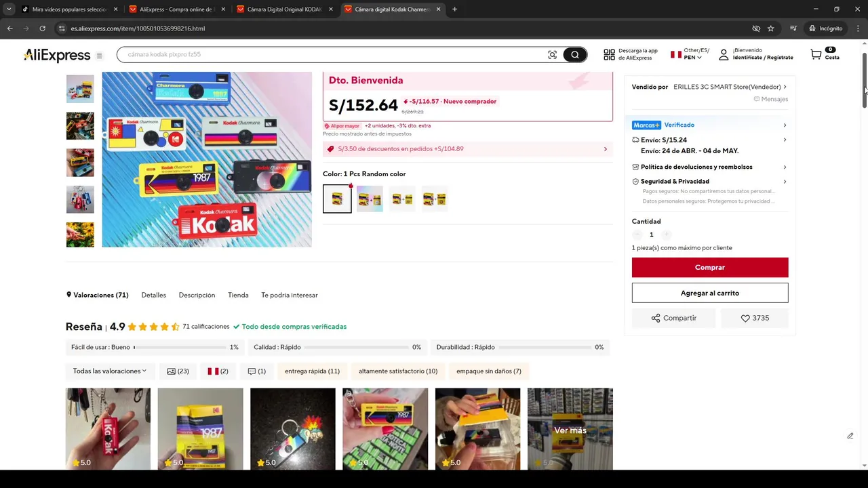Click the AliExpress logo
This screenshot has height=488, width=868.
pyautogui.click(x=57, y=56)
